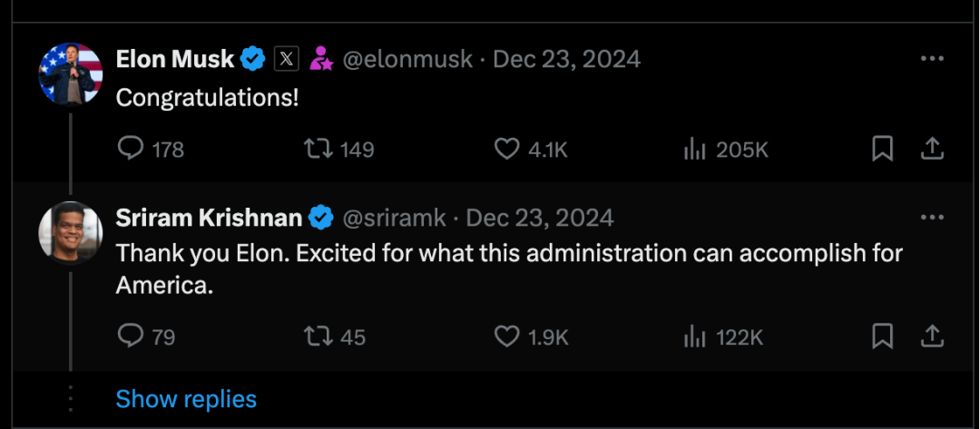The width and height of the screenshot is (980, 429).
Task: Open Sriram Krishnan's profile picture
Action: [71, 233]
